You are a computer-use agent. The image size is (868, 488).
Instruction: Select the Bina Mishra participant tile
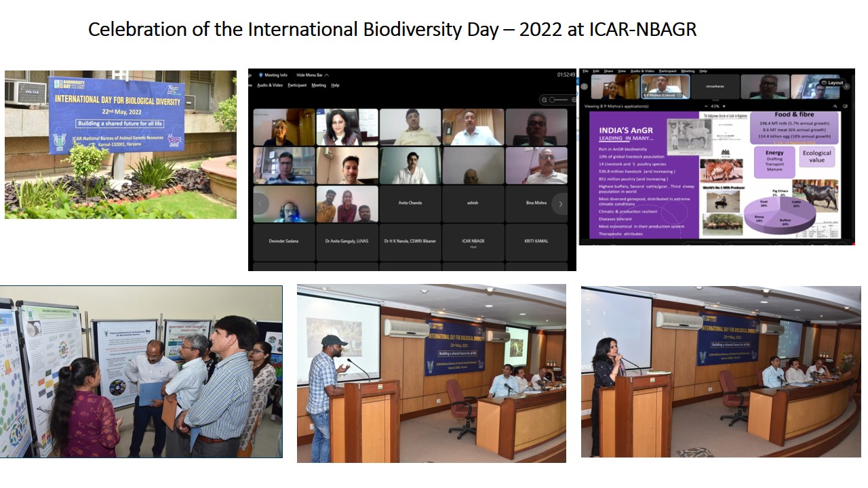[536, 204]
